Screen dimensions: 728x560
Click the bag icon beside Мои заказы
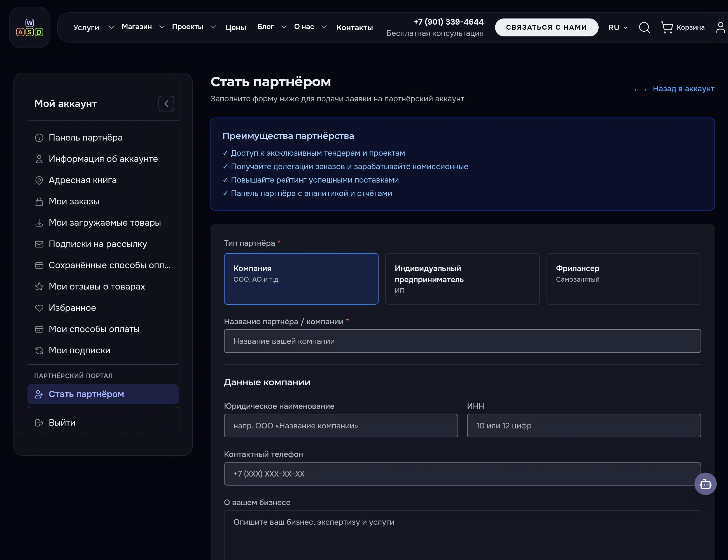[39, 202]
